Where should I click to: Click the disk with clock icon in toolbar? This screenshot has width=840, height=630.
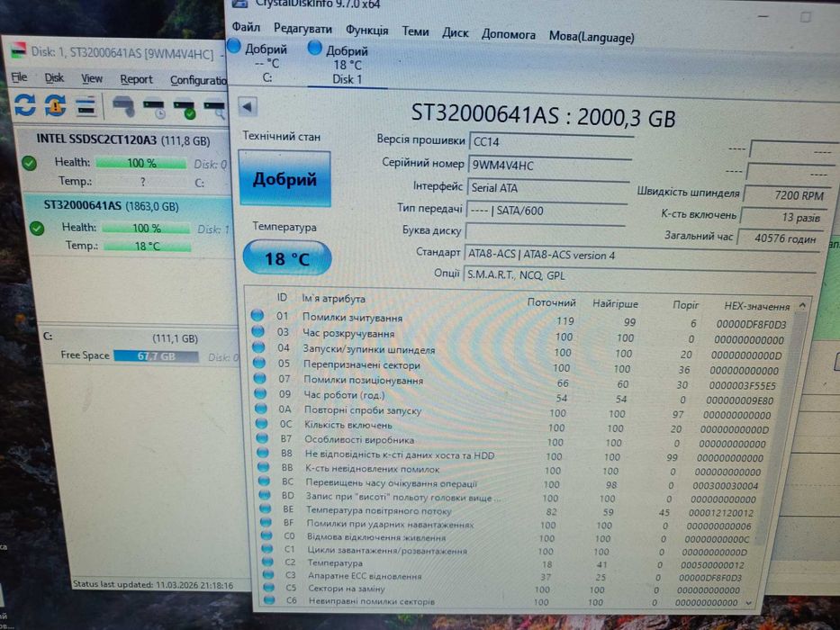click(x=154, y=109)
